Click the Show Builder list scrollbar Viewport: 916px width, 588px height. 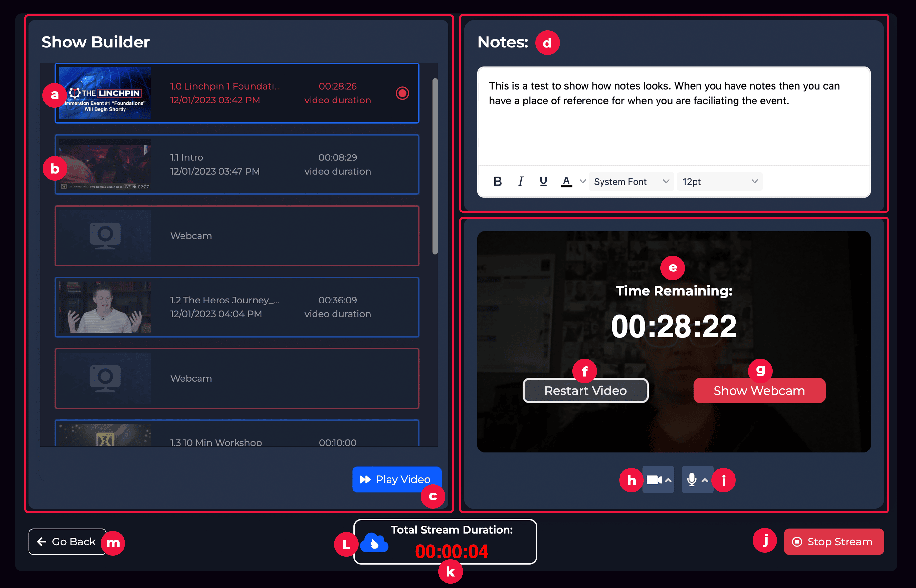click(435, 166)
